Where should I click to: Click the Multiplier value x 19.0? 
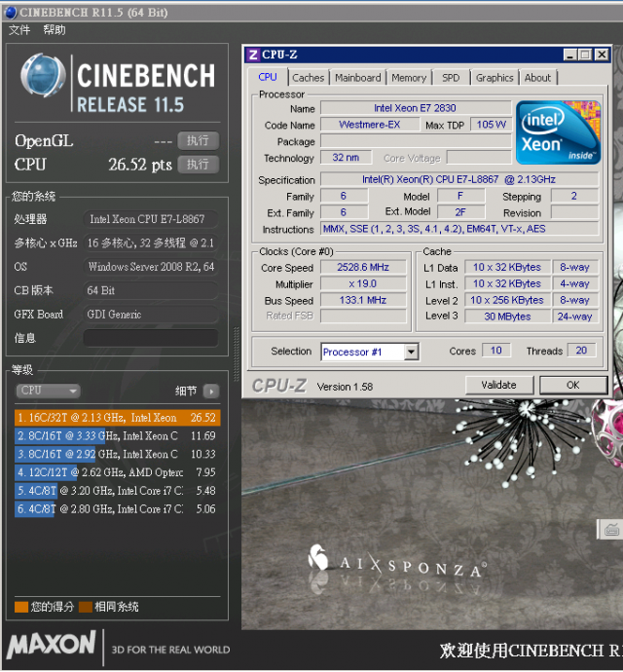pos(363,283)
